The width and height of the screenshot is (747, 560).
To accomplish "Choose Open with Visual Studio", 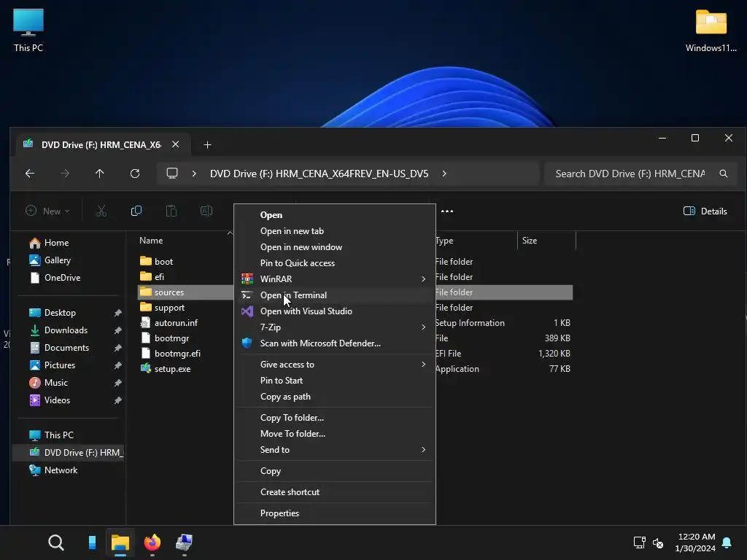I will (335, 311).
